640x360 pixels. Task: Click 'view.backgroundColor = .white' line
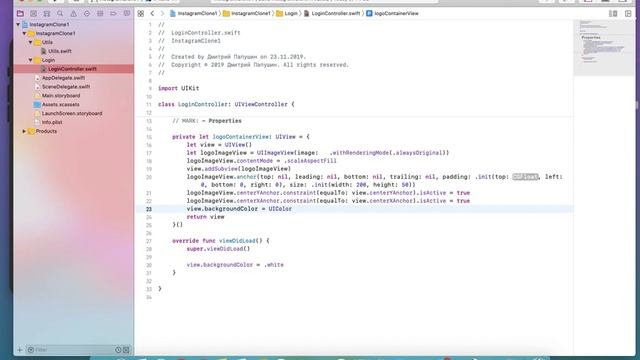tap(235, 265)
